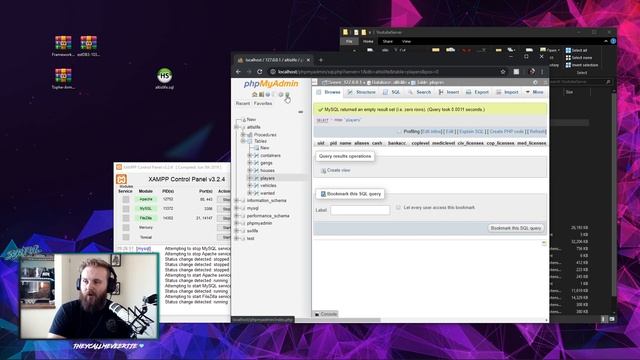The image size is (640, 360).
Task: Select the players table in tree
Action: click(267, 178)
